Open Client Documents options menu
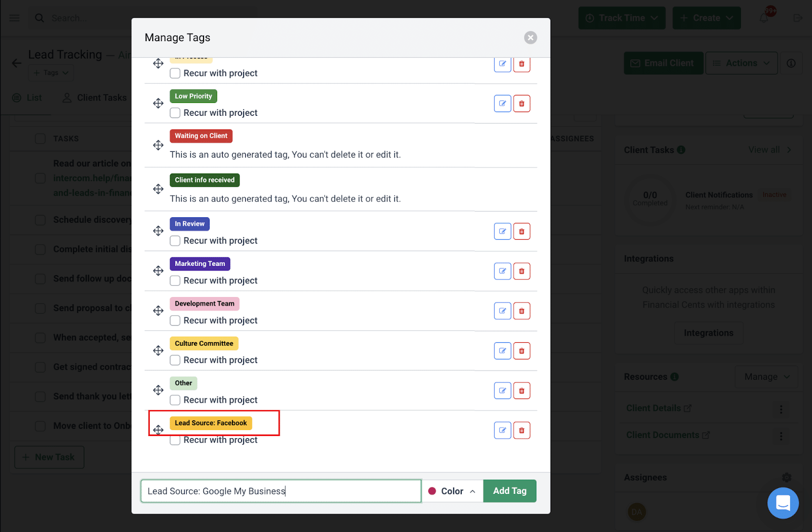Screen dimensions: 812x532 tap(781, 436)
